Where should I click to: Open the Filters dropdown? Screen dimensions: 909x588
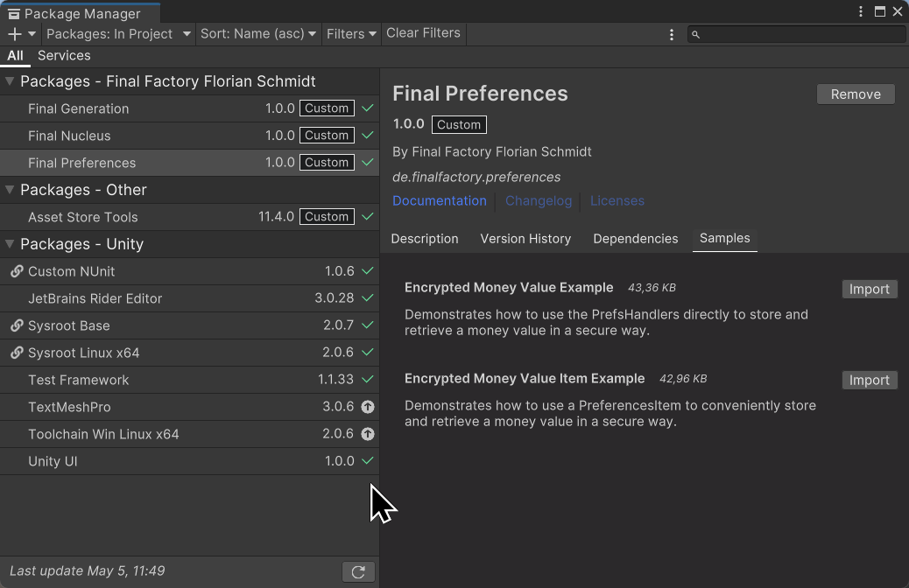[x=351, y=34]
